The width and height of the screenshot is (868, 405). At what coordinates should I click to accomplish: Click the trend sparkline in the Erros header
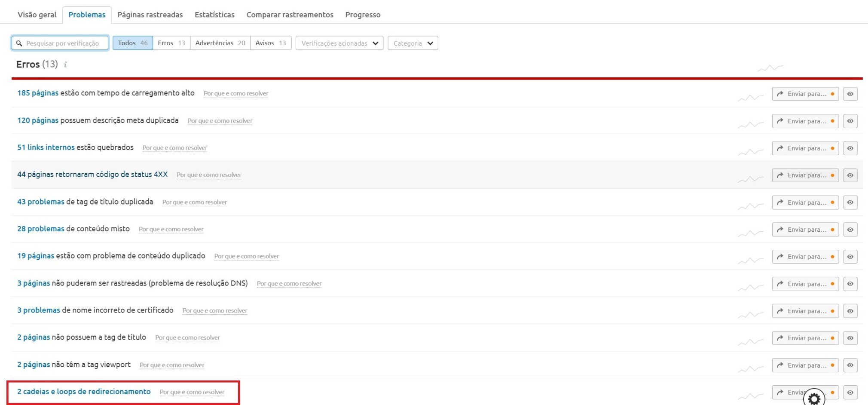click(770, 68)
